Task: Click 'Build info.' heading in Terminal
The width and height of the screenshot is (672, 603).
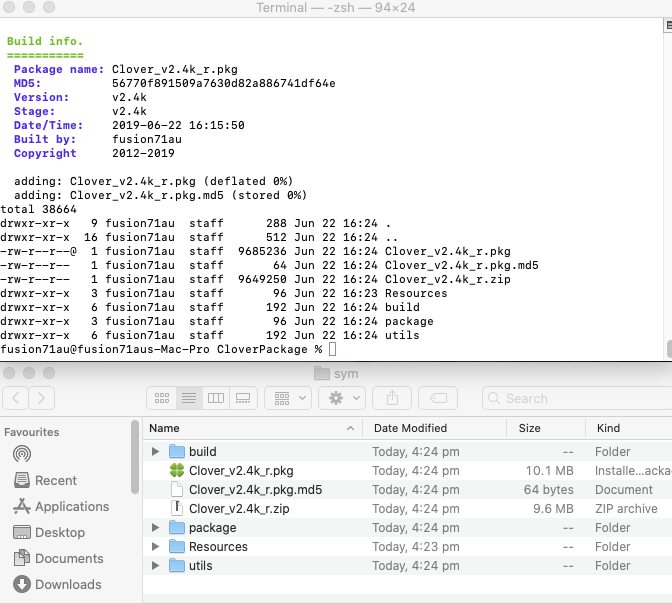Action: click(x=45, y=41)
